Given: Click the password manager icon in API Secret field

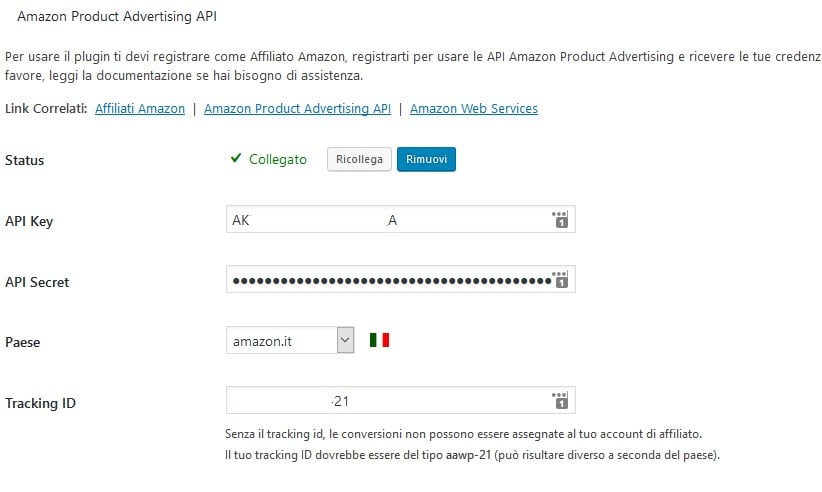Looking at the screenshot, I should tap(560, 280).
